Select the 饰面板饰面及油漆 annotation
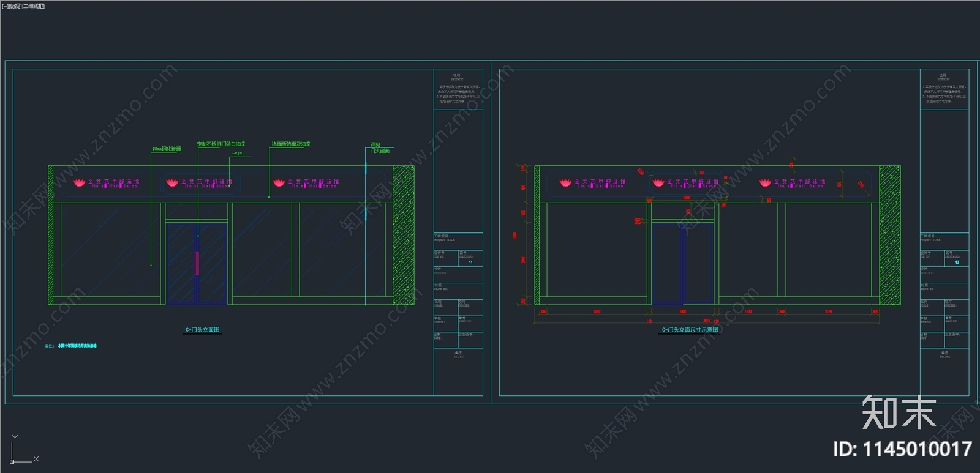 tap(291, 144)
